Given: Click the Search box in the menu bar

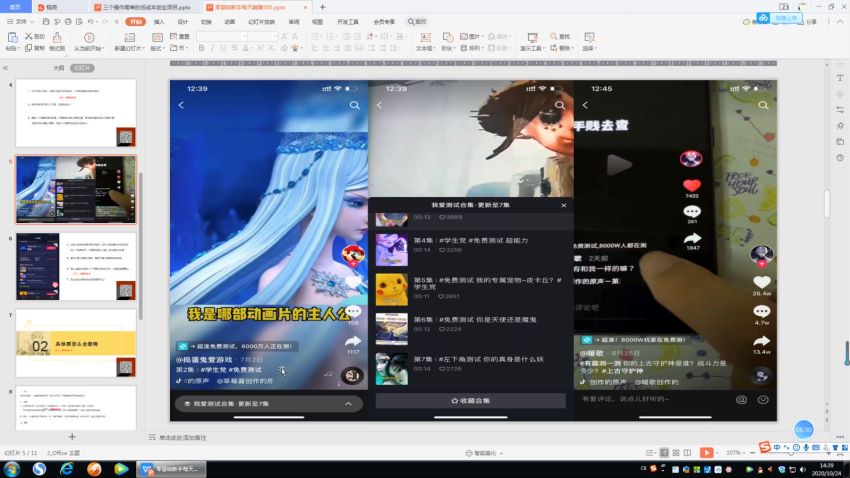Looking at the screenshot, I should pos(417,22).
